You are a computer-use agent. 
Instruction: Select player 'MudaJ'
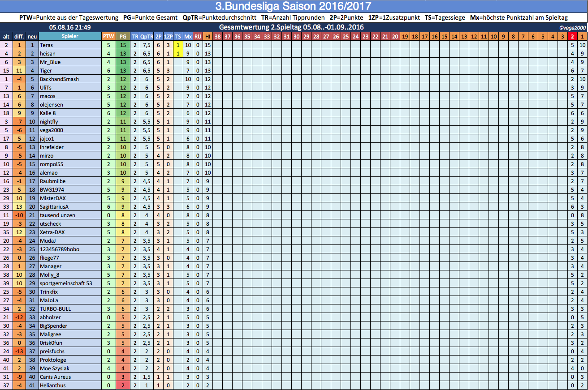69,241
